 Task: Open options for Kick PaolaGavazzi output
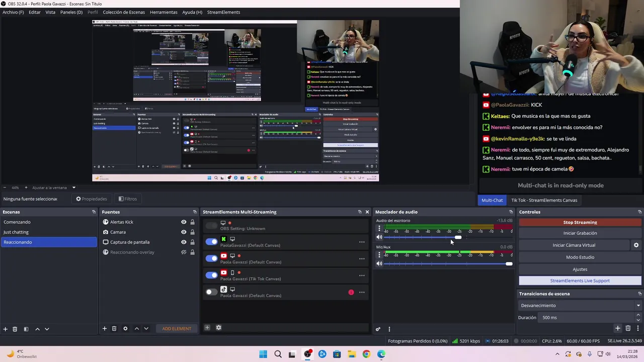(362, 242)
